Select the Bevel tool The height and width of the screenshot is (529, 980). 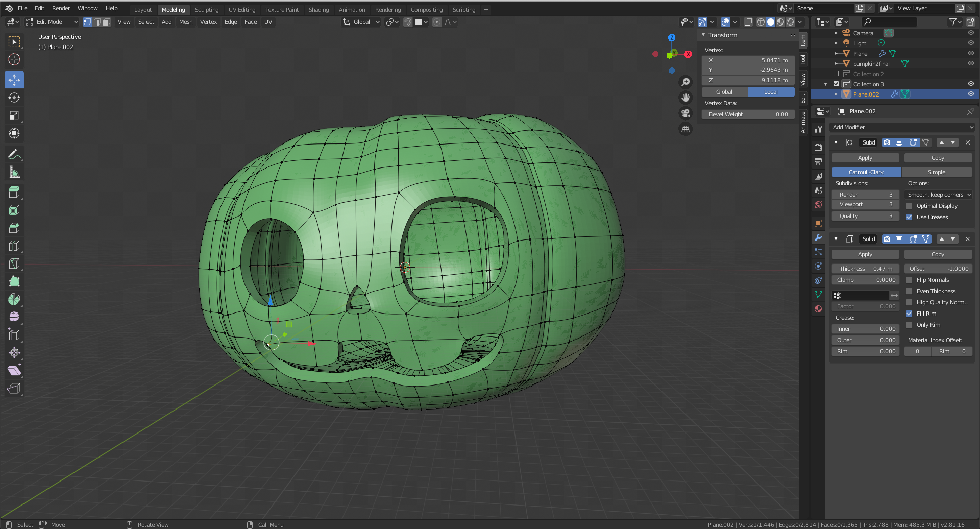14,228
